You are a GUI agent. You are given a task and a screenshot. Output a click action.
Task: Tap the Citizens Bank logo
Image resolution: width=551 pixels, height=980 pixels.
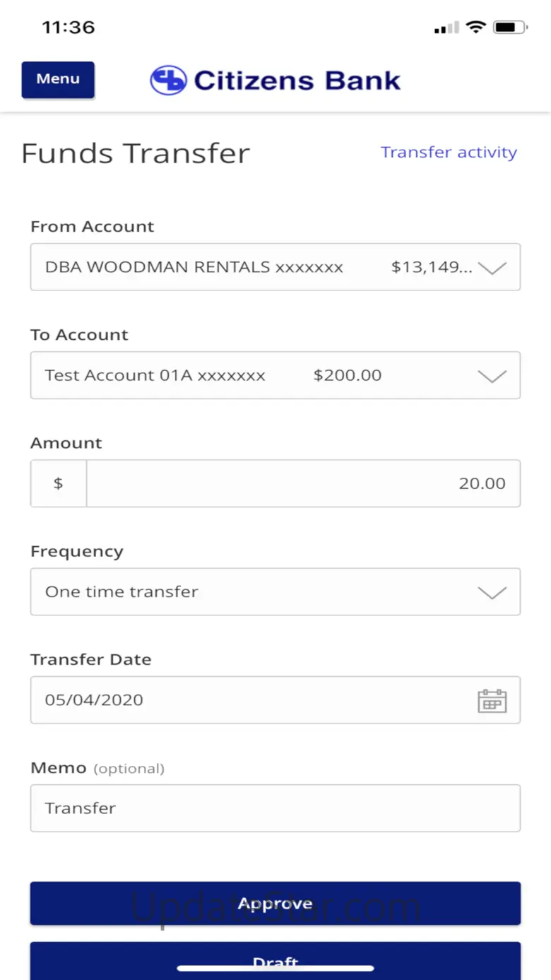click(x=275, y=80)
